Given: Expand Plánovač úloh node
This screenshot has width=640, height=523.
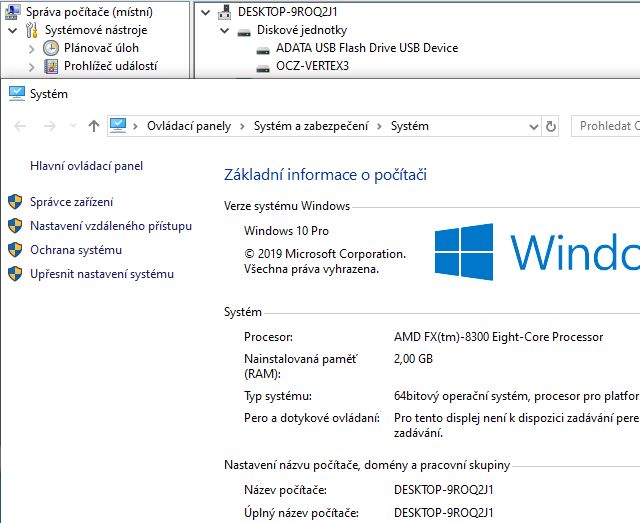Looking at the screenshot, I should [31, 49].
